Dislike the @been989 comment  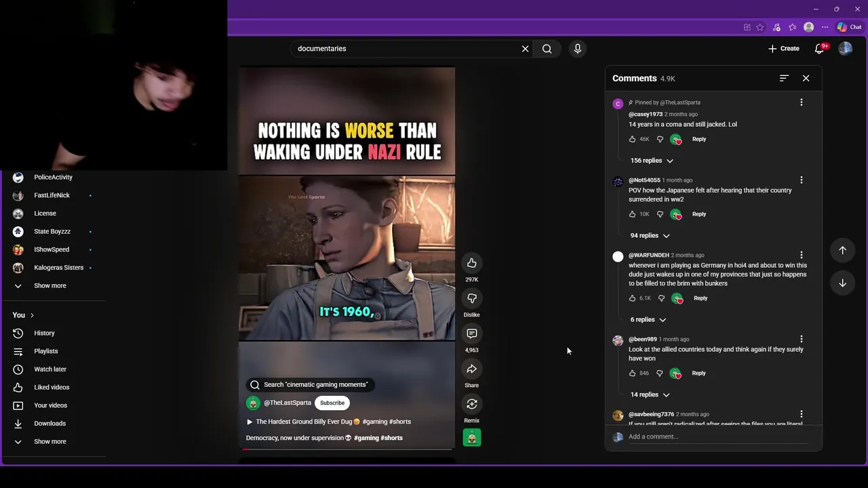(659, 373)
